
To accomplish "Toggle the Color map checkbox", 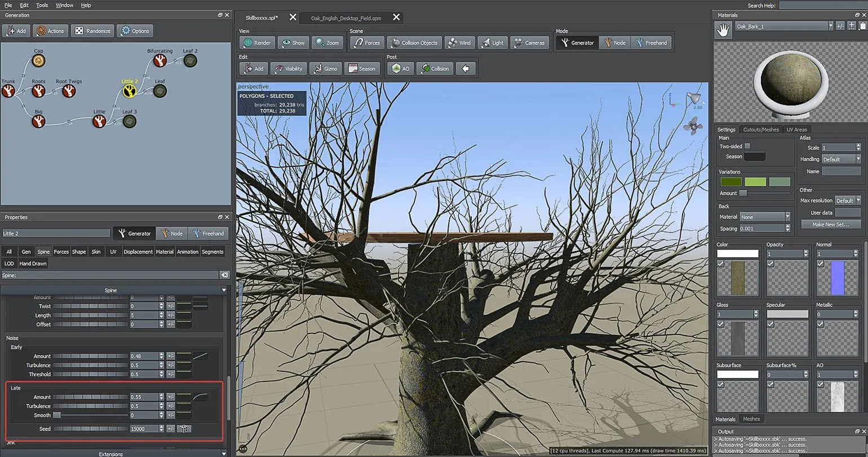I will (x=721, y=263).
